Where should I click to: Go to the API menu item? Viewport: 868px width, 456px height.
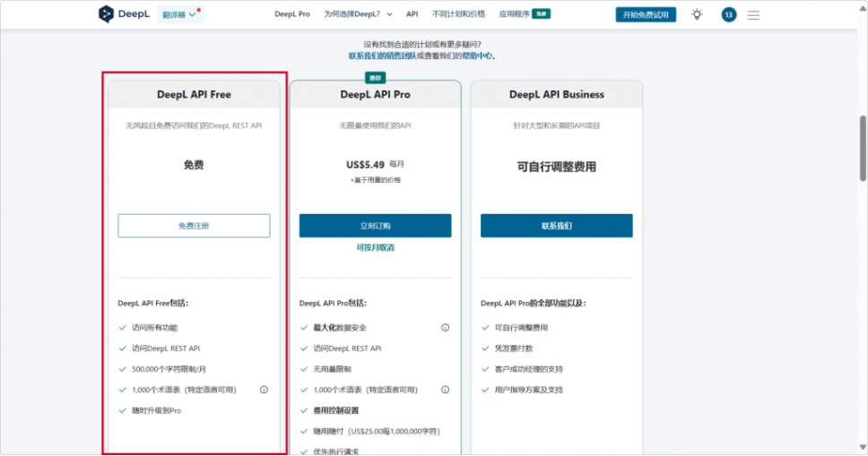click(x=412, y=13)
